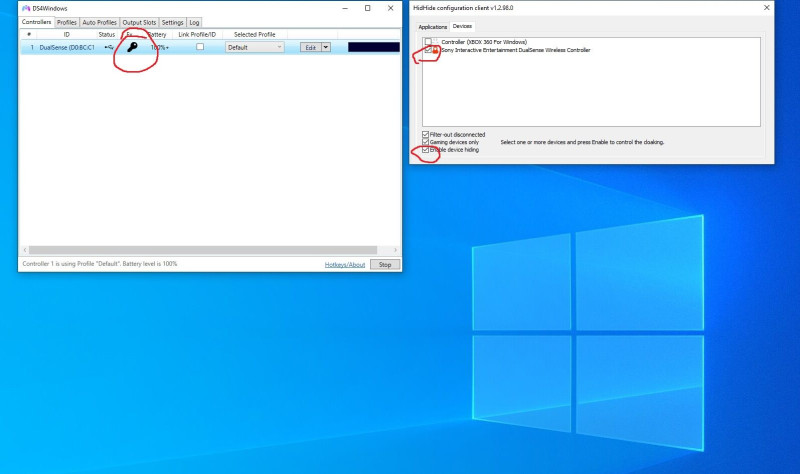The height and width of the screenshot is (474, 800).
Task: Switch to the Profiles tab
Action: click(66, 22)
